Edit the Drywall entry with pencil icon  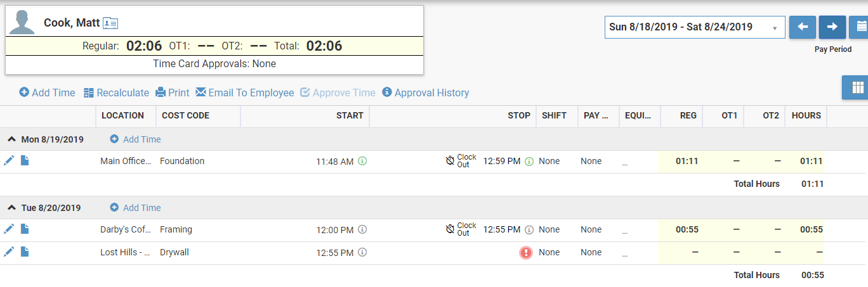coord(9,252)
